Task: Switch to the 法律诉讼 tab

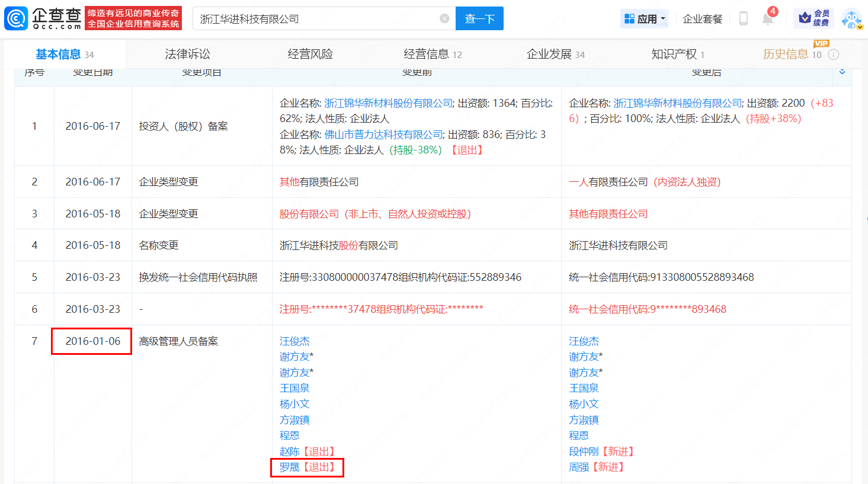Action: click(x=187, y=55)
